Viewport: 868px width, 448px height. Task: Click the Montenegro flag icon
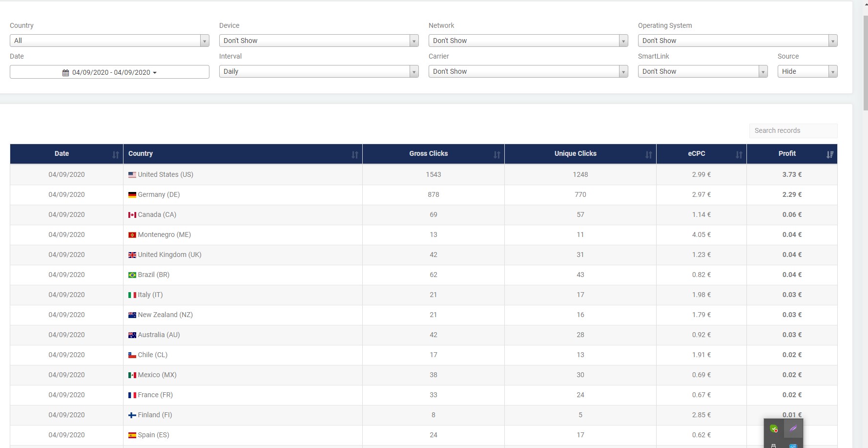tap(132, 235)
